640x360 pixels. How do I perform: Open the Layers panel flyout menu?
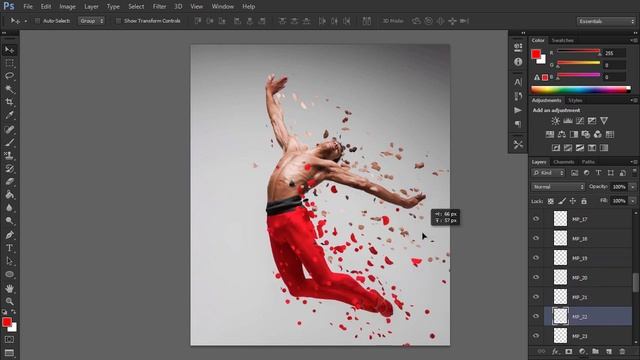(x=633, y=162)
